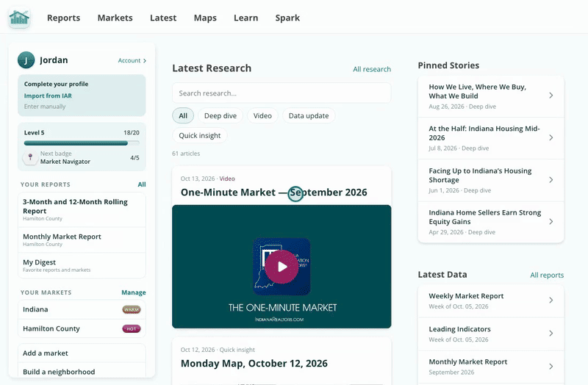Play the One-Minute Market video

[282, 267]
